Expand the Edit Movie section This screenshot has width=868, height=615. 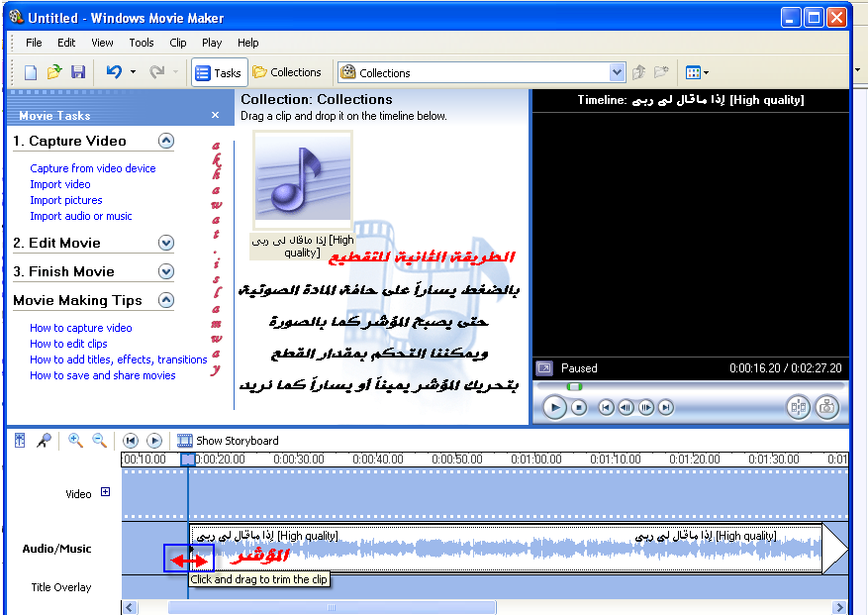166,243
